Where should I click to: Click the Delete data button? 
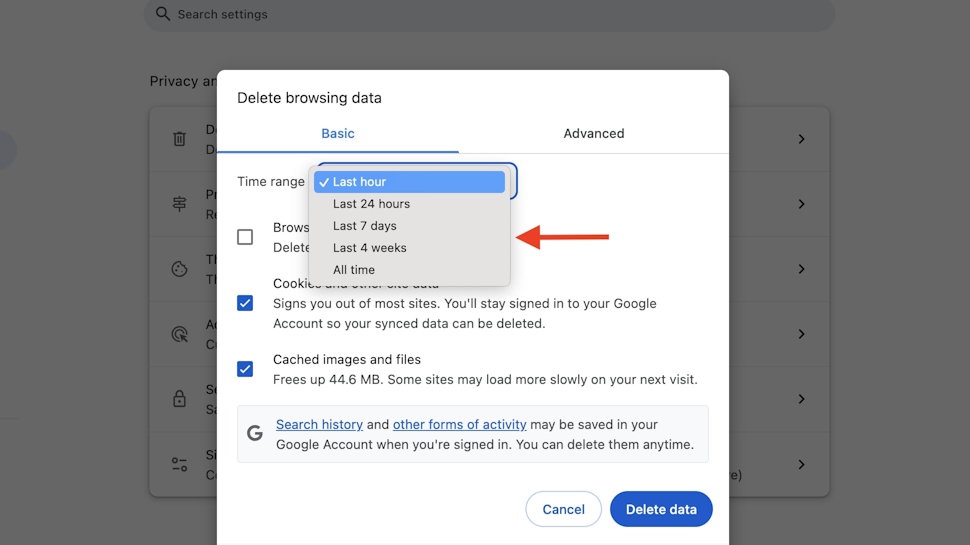[x=661, y=509]
